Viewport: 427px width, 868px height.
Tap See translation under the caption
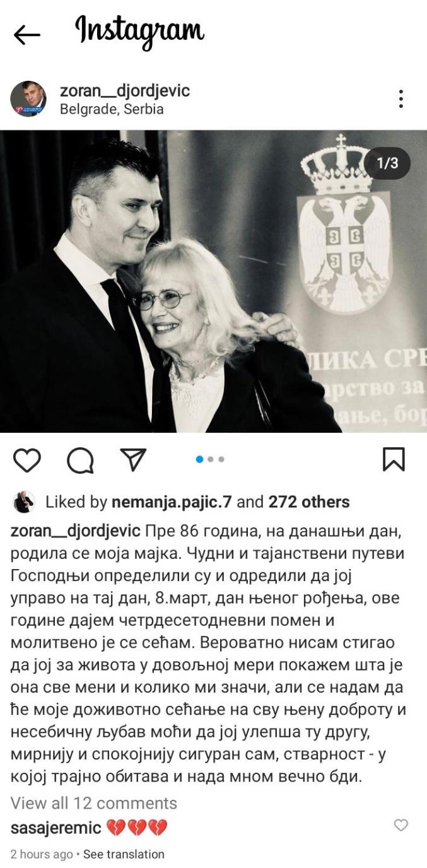click(124, 854)
